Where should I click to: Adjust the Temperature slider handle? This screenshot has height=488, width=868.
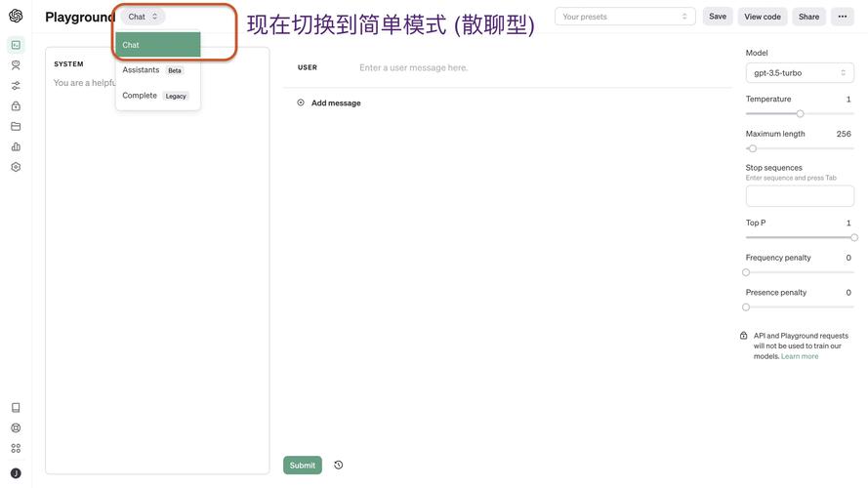pyautogui.click(x=800, y=113)
